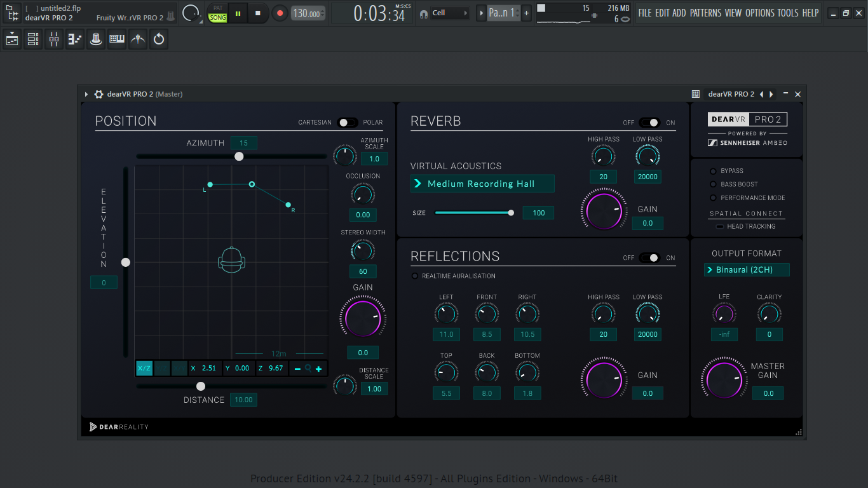Open the Binaural (2CH) output format dropdown
Image resolution: width=868 pixels, height=488 pixels.
[747, 270]
